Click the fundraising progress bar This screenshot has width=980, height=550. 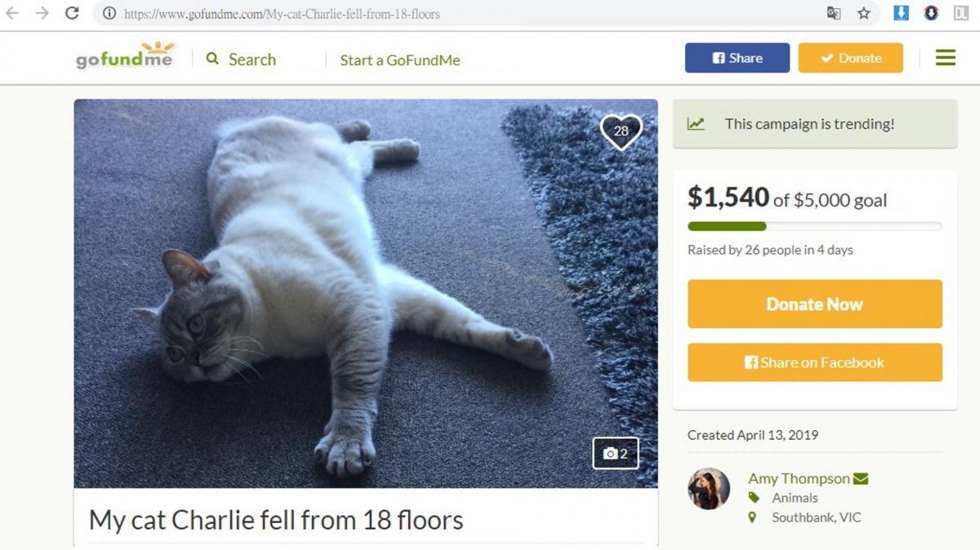pyautogui.click(x=814, y=226)
